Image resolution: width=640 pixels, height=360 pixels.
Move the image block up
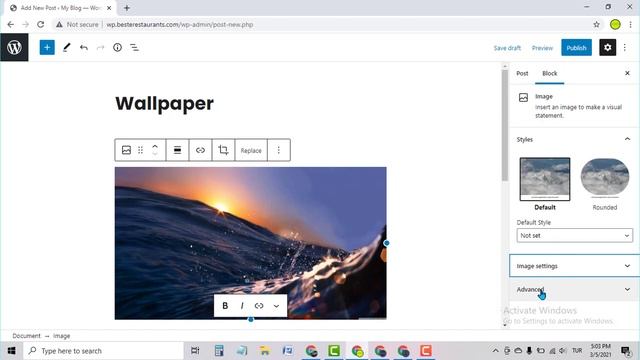pyautogui.click(x=155, y=146)
